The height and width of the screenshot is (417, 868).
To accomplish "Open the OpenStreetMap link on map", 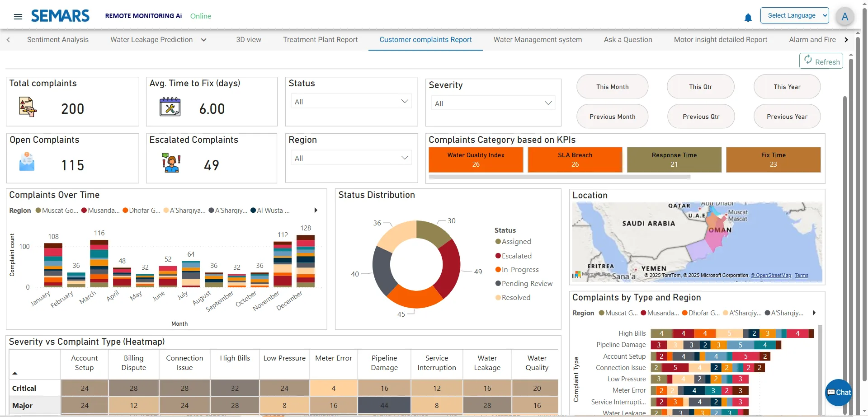I will tap(771, 276).
